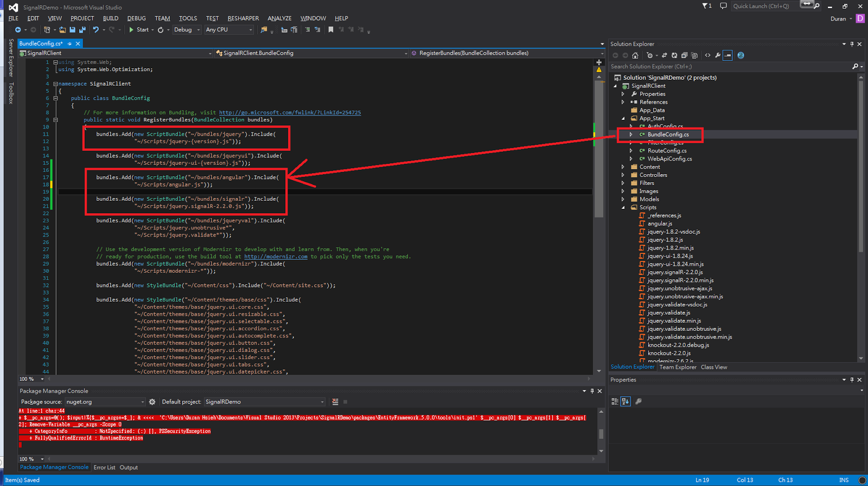Switch to the Team Explorer tab

click(678, 367)
